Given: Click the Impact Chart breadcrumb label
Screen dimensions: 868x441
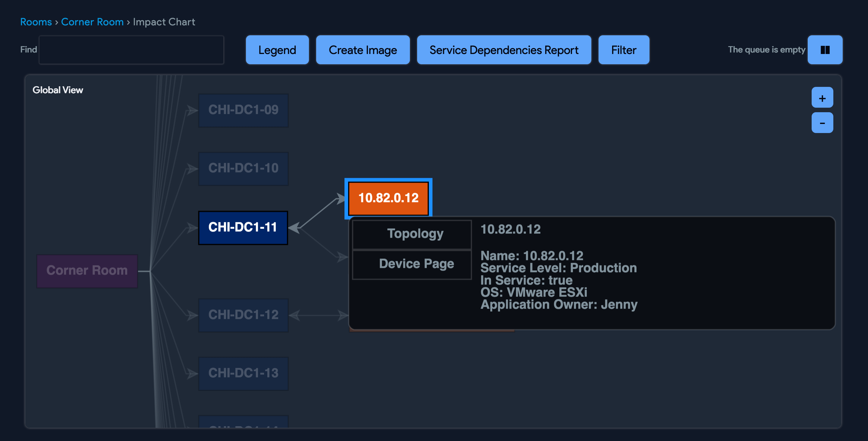Looking at the screenshot, I should (164, 22).
